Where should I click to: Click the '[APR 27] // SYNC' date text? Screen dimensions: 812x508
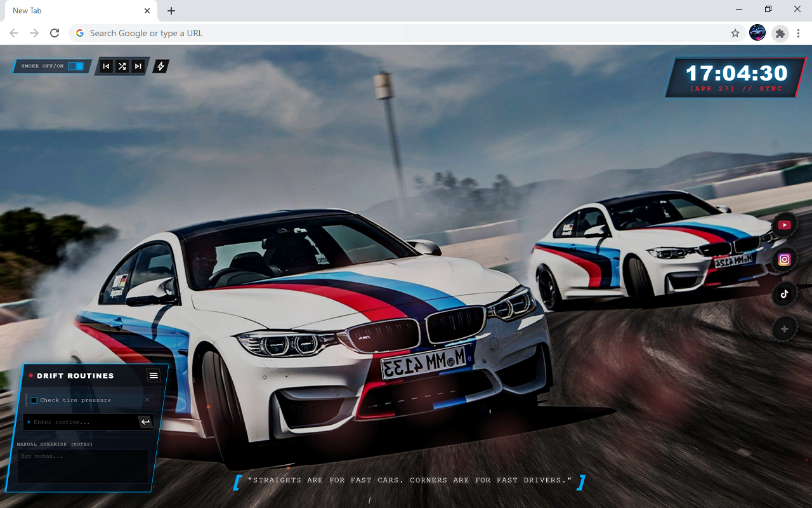737,89
